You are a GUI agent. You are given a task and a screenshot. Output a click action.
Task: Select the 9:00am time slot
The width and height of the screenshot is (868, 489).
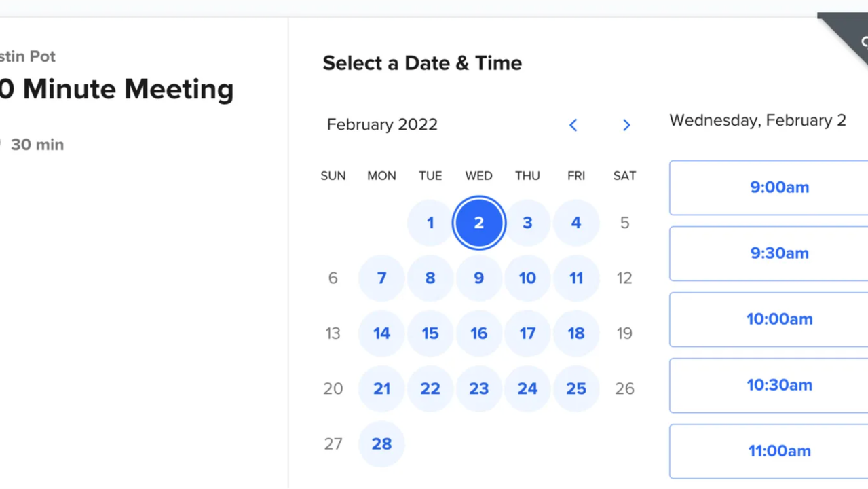(779, 187)
